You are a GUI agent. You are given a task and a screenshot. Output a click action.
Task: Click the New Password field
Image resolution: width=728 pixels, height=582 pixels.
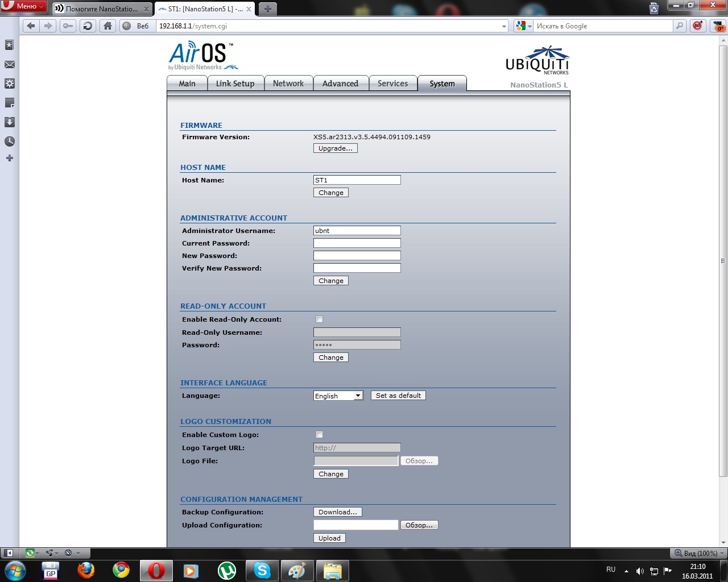click(357, 256)
